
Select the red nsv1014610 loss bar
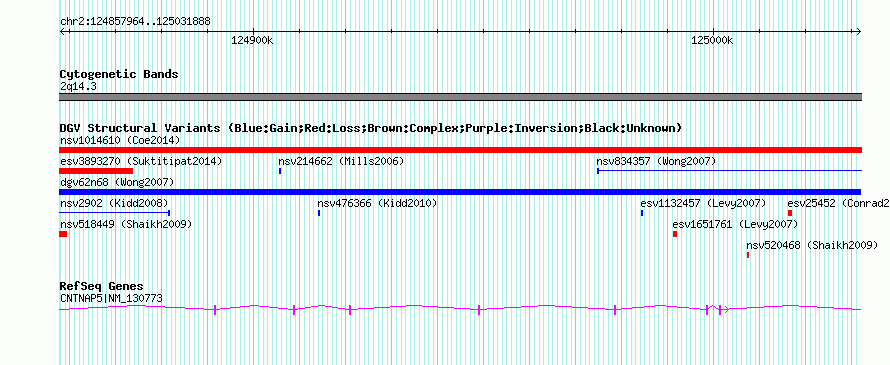[x=460, y=150]
